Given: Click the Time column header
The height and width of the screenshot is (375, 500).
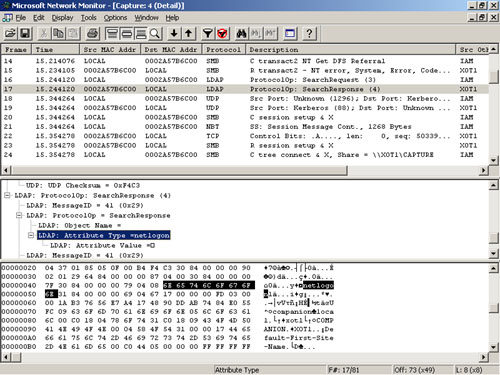Looking at the screenshot, I should pos(55,49).
